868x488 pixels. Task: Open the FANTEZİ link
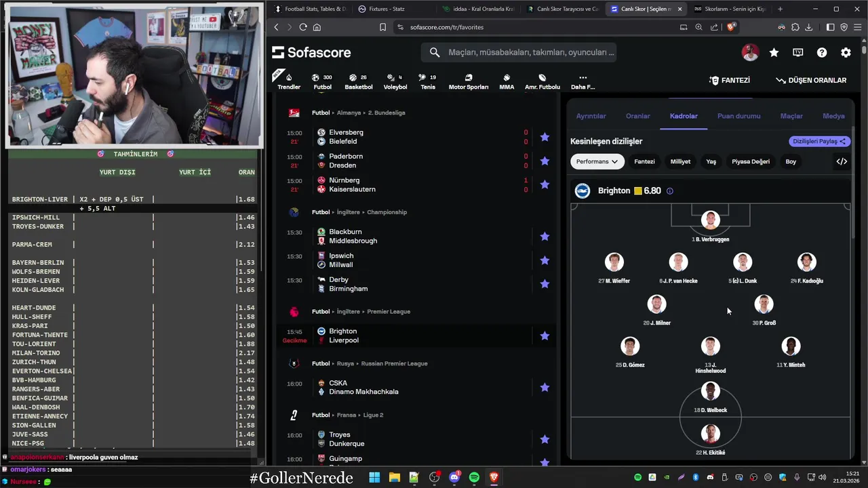730,80
